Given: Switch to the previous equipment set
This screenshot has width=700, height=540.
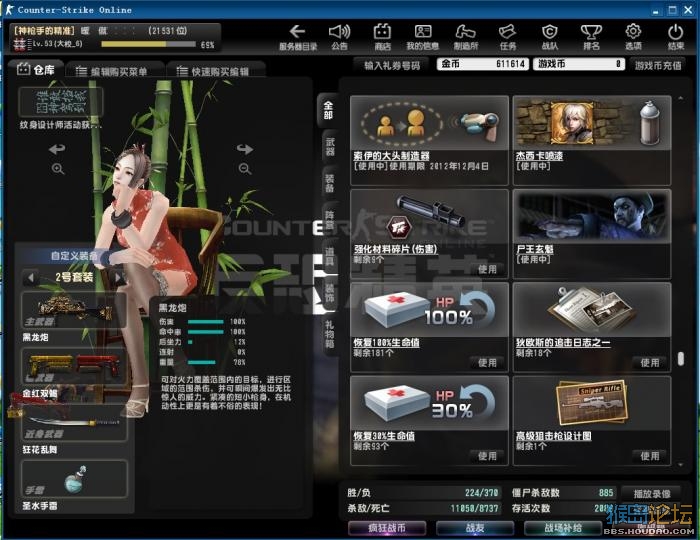Looking at the screenshot, I should [30, 278].
